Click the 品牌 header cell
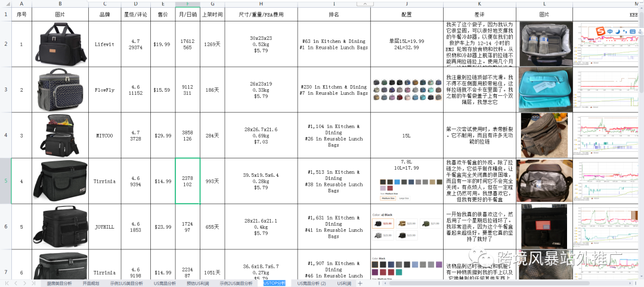Viewport: 644px width, 287px height. point(105,14)
